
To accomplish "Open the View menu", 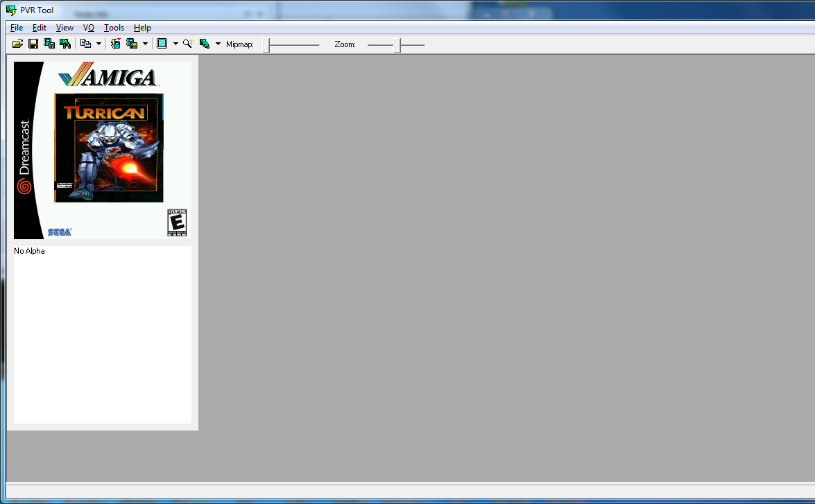I will tap(65, 28).
